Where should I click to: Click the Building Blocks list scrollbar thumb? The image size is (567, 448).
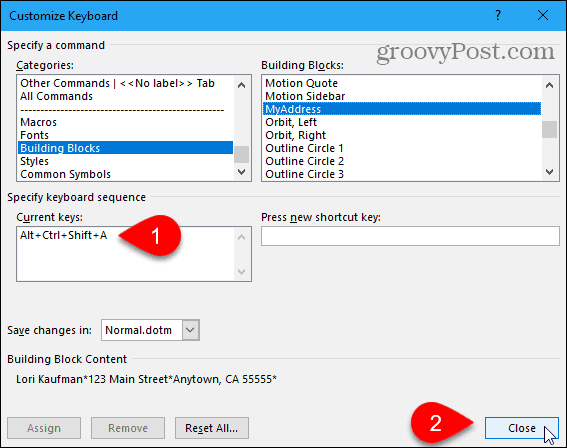coord(549,129)
